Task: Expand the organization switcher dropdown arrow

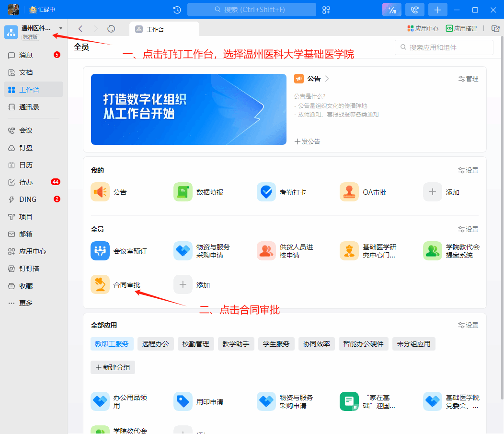Action: 61,28
